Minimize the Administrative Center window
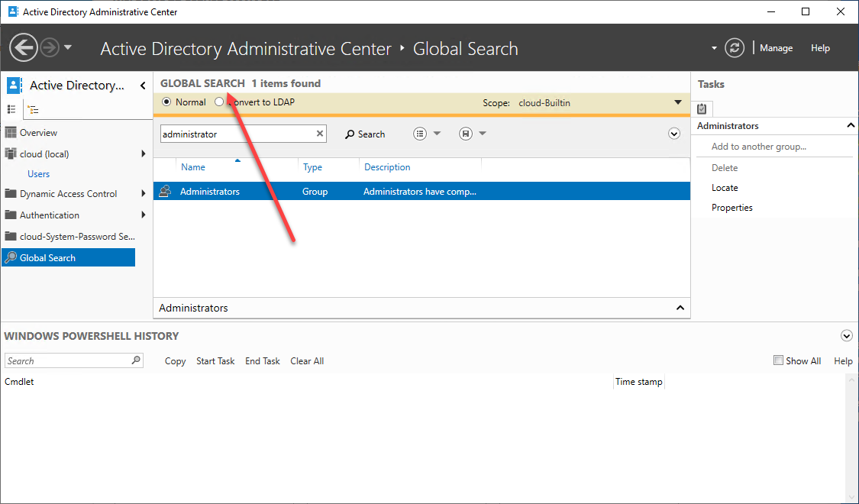 [770, 11]
